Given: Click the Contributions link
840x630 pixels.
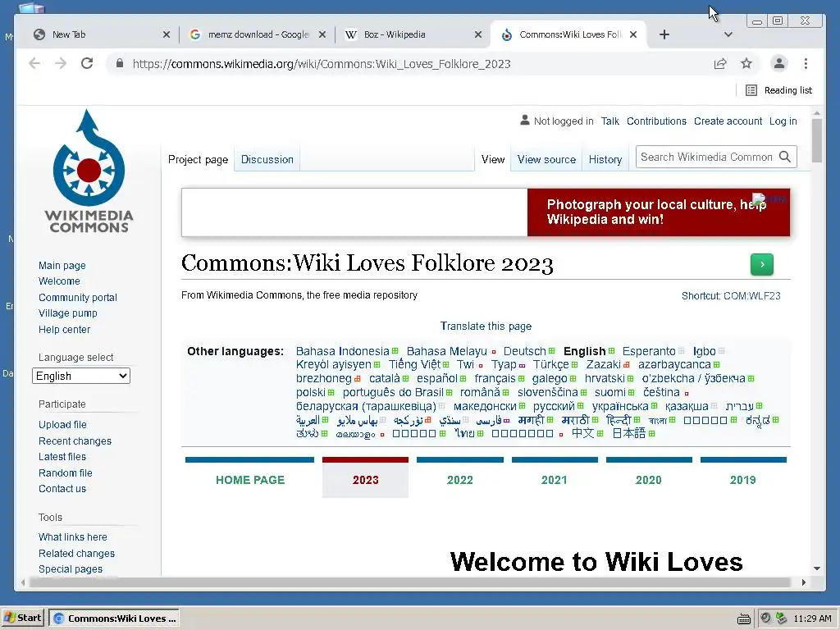Looking at the screenshot, I should click(656, 121).
